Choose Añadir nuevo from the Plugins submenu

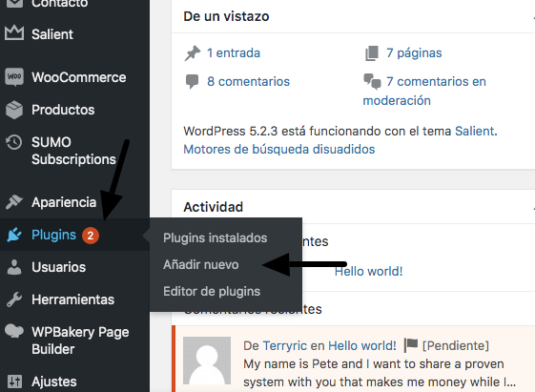(x=200, y=264)
